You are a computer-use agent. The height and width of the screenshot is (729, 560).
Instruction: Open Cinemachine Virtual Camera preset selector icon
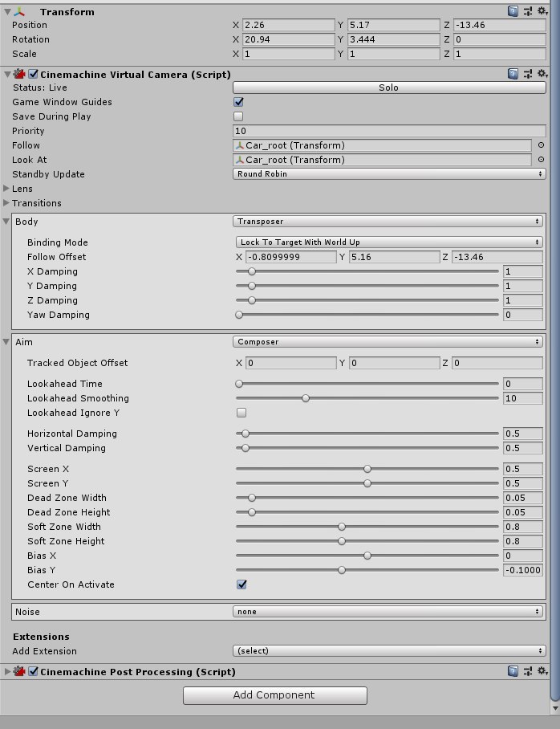528,73
